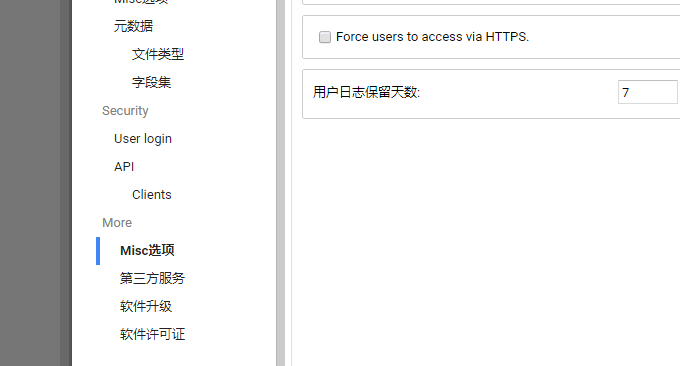680x366 pixels.
Task: Select 字段集 sidebar item
Action: 151,82
